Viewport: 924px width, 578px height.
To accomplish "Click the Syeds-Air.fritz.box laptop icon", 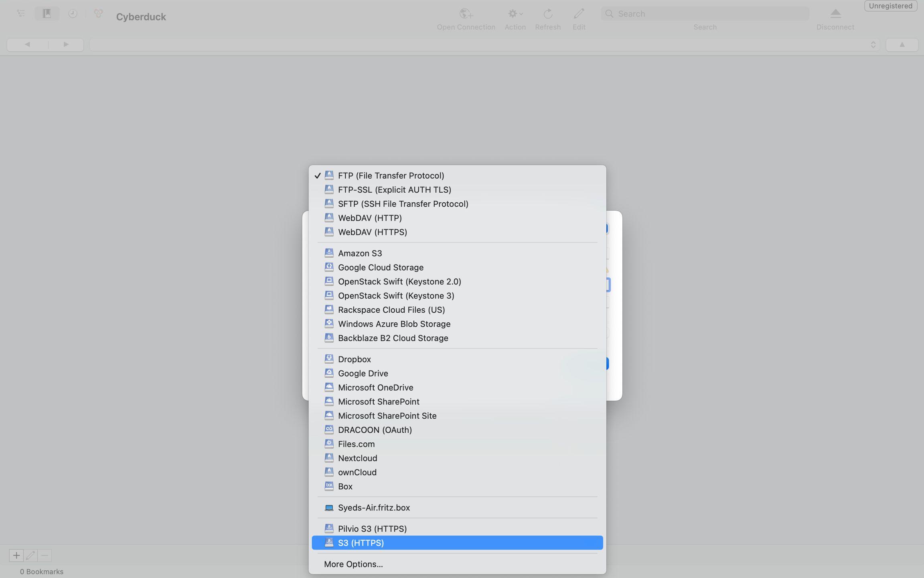I will click(329, 508).
